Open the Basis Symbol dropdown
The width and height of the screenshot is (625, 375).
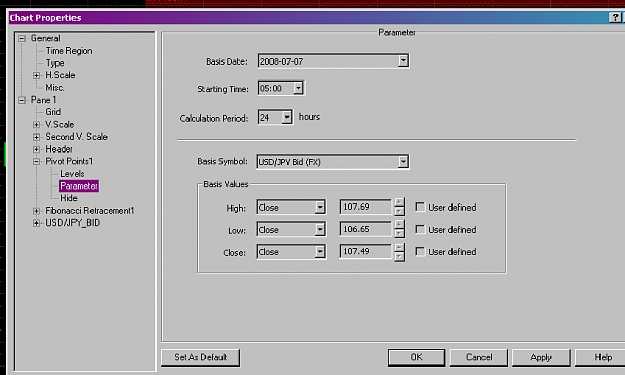[403, 162]
